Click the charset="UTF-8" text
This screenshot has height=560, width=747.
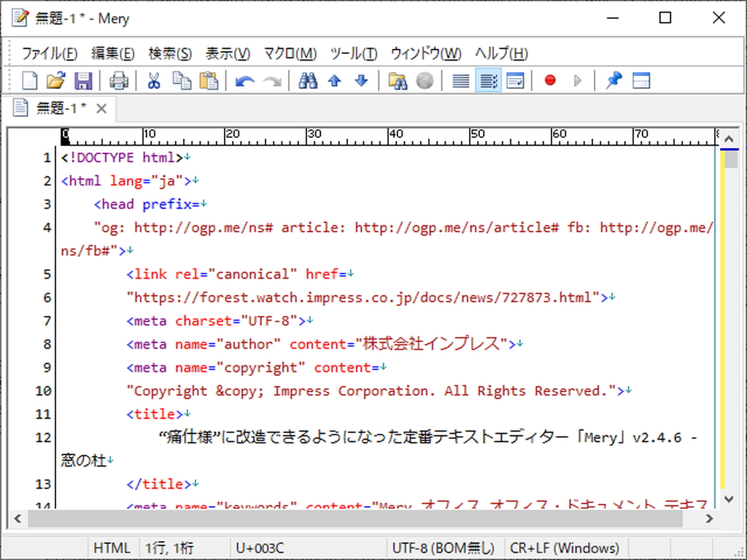(x=236, y=321)
